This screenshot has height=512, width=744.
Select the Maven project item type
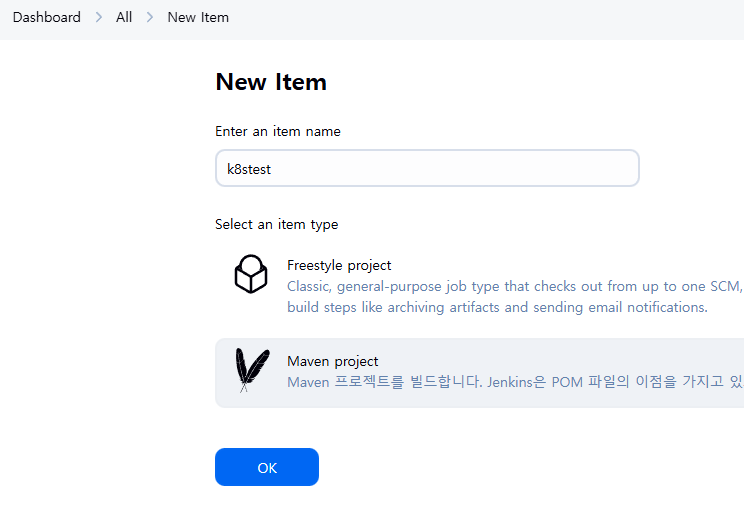coord(479,372)
